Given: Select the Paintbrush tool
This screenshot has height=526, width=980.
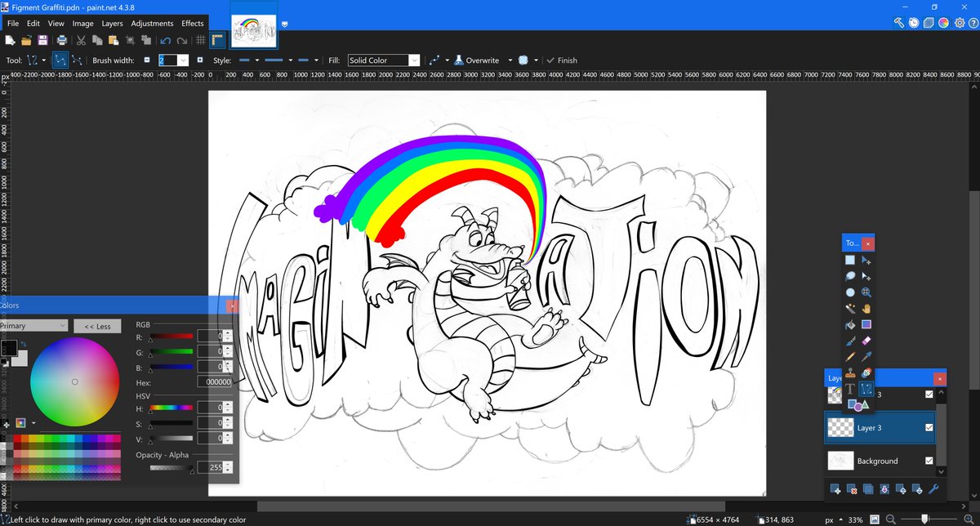Looking at the screenshot, I should pyautogui.click(x=850, y=340).
